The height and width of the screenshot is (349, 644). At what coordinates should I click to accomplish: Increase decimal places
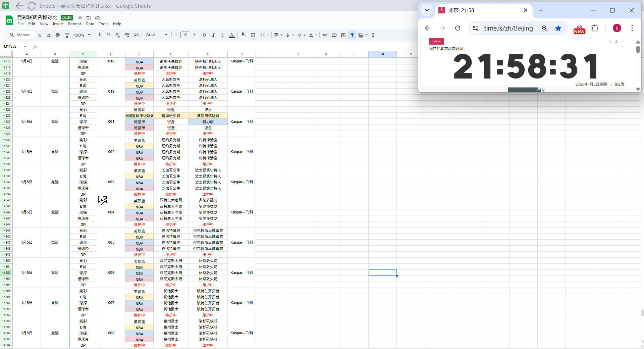click(x=127, y=35)
